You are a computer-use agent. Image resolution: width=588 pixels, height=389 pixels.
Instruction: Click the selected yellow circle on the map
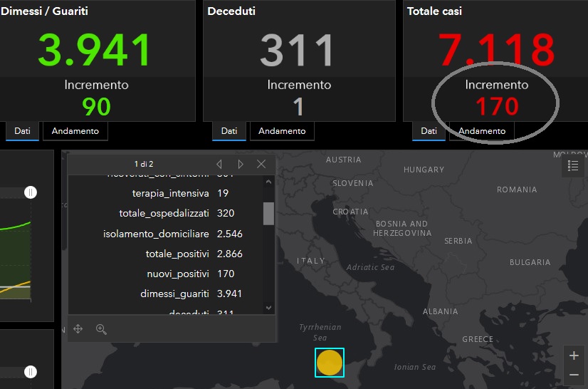330,362
